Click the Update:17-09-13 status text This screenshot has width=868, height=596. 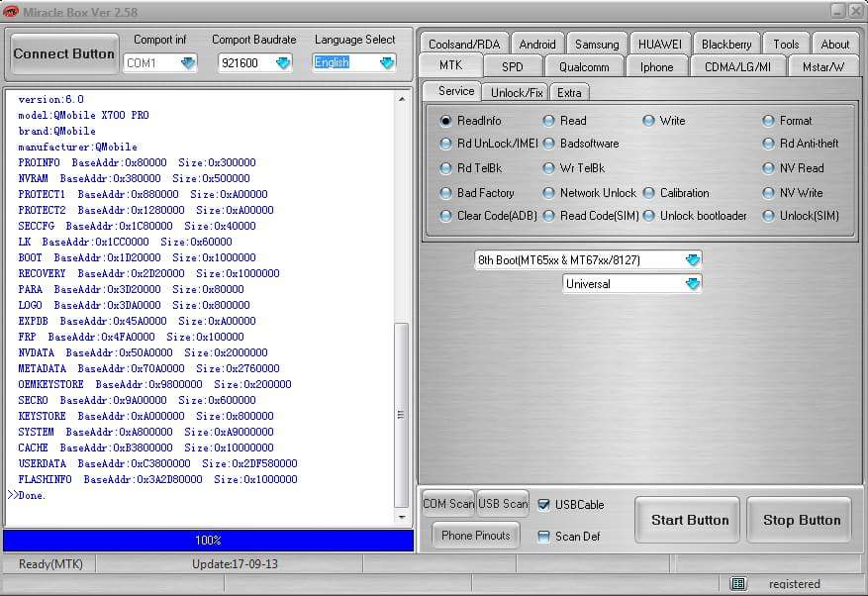click(235, 564)
